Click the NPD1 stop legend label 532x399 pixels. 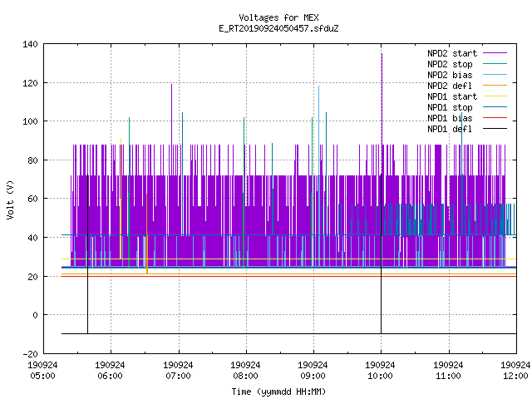tap(450, 107)
